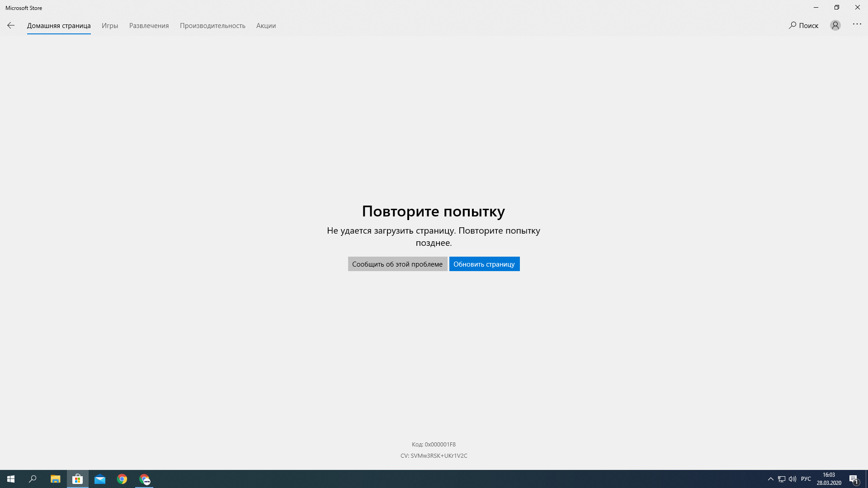
Task: Close the Microsoft Store window
Action: (858, 7)
